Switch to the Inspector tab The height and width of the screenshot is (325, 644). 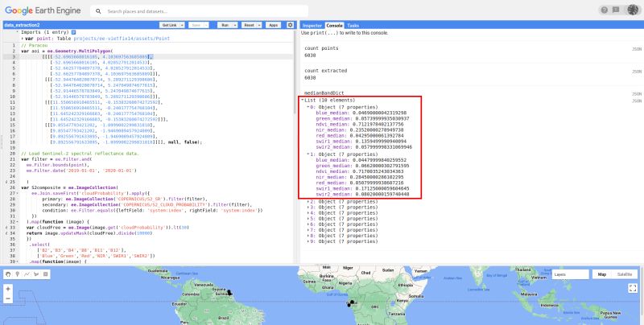tap(312, 26)
